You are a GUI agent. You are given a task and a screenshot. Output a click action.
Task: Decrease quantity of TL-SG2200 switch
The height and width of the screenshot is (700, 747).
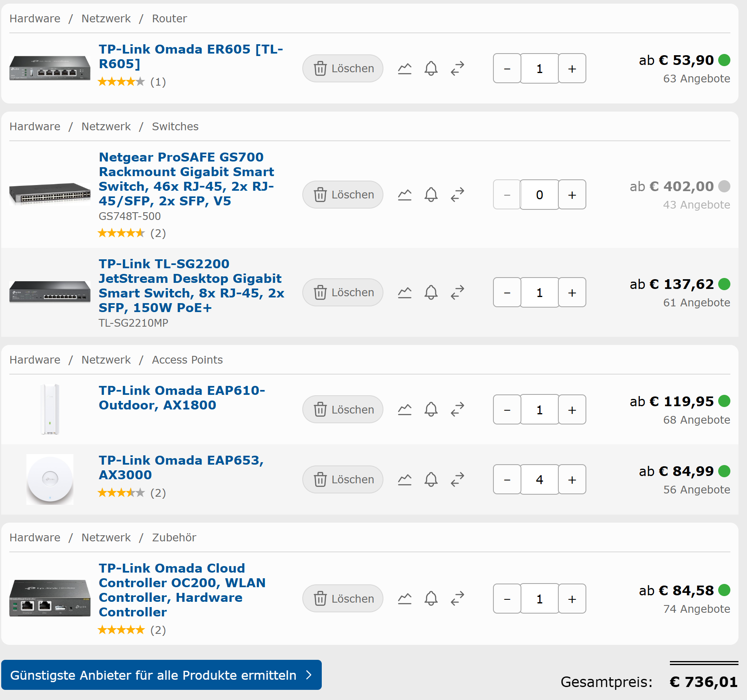point(507,293)
